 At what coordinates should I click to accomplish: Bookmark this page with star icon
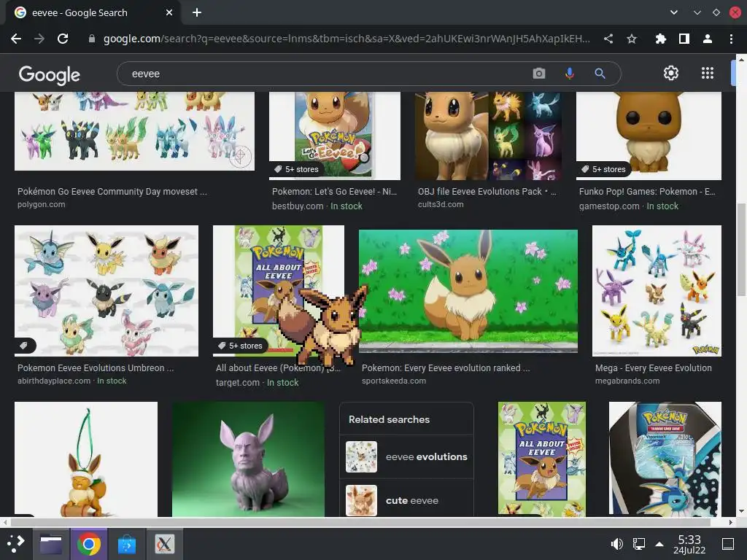pos(632,39)
